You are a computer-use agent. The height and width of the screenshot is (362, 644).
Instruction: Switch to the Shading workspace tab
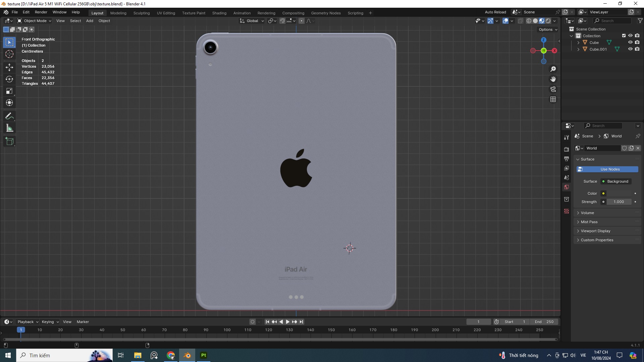[x=219, y=13]
